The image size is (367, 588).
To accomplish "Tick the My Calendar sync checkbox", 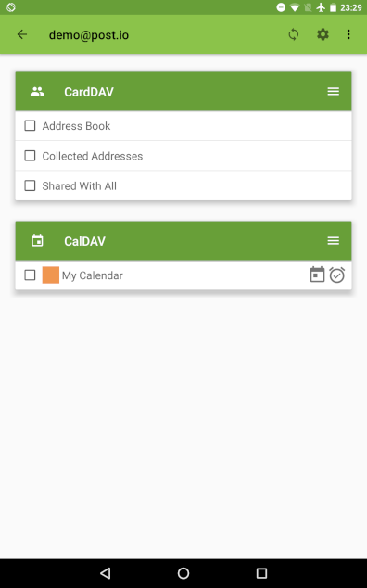I will 30,275.
